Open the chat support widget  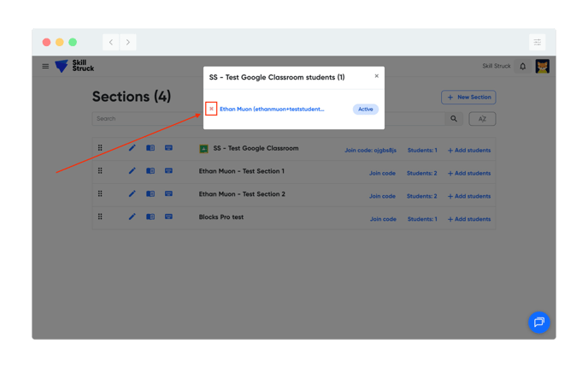pos(538,322)
